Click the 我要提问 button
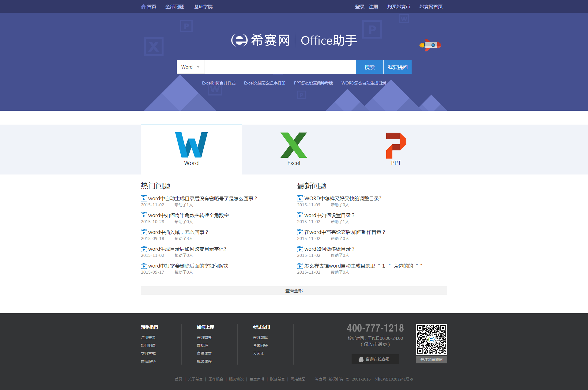 pos(398,67)
